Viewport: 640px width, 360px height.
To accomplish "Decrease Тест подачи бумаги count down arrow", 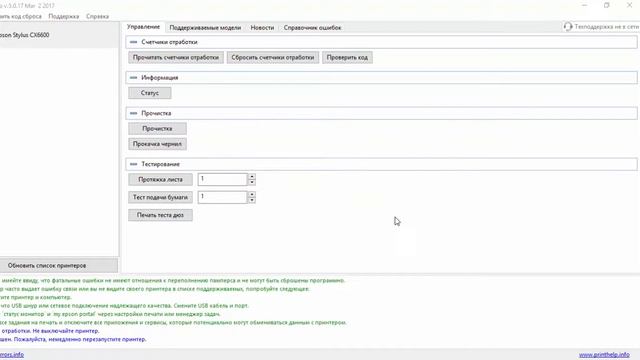I will click(252, 200).
